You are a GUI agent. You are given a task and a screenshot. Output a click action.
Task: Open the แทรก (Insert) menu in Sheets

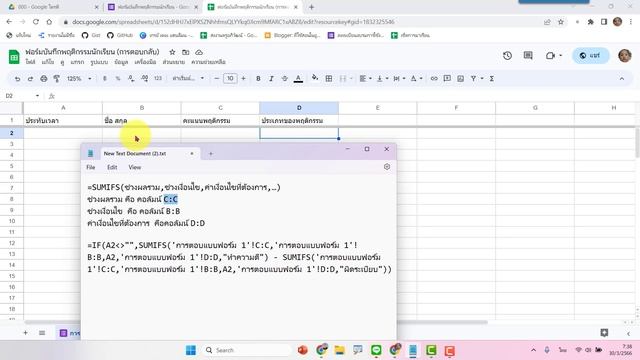click(77, 62)
